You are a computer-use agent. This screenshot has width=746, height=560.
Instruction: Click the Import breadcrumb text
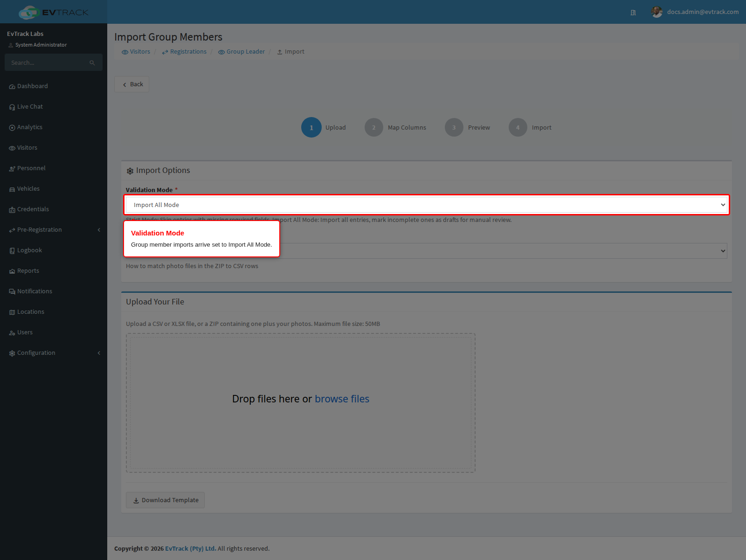[x=295, y=52]
